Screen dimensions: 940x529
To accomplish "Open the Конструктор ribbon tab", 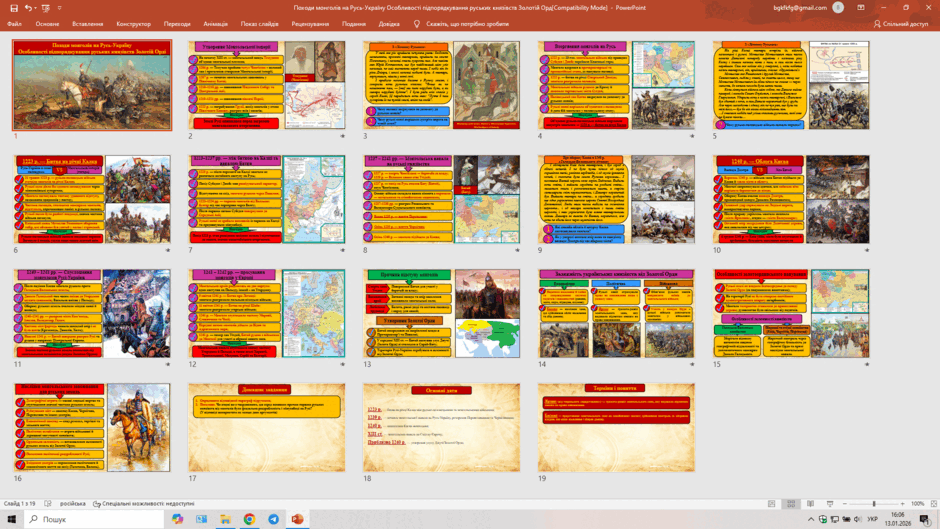I will pos(134,24).
